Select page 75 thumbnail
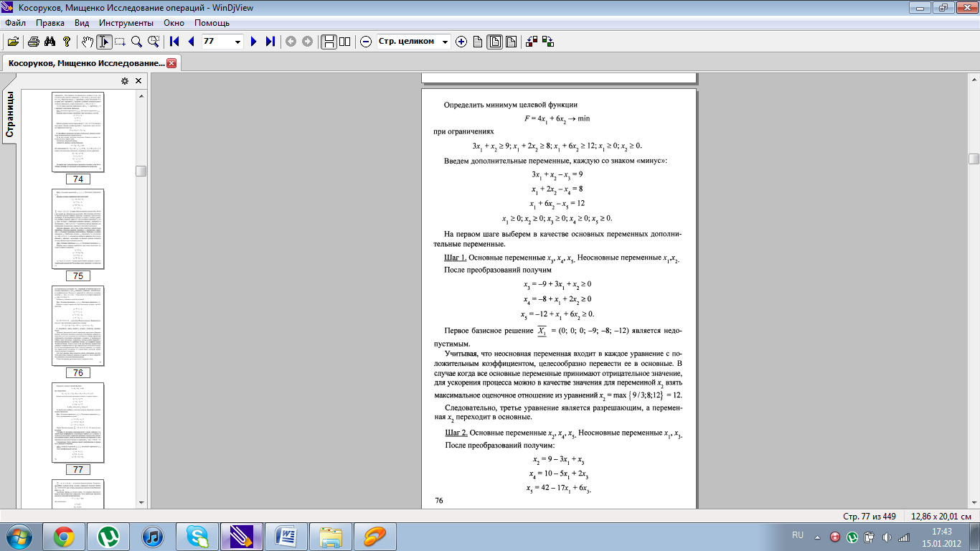980x551 pixels. coord(77,229)
